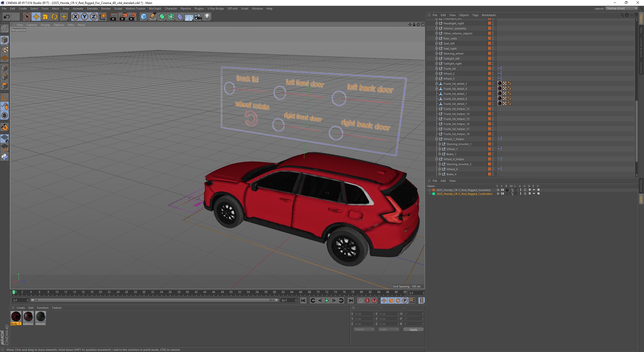Click Controllers layer green color swatch
Screen dimensions: 644x352
[x=434, y=194]
